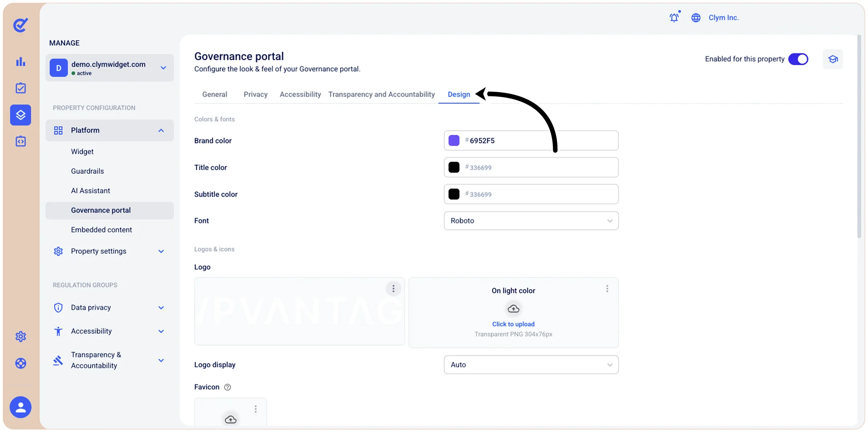Open the settings gear in left rail
Image resolution: width=868 pixels, height=432 pixels.
[x=20, y=337]
